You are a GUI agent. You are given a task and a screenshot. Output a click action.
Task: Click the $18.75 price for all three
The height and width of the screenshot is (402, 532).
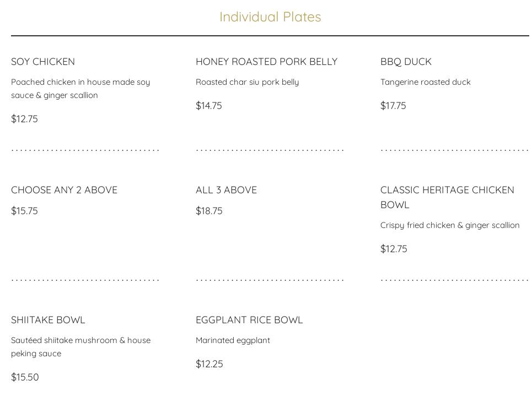(209, 211)
